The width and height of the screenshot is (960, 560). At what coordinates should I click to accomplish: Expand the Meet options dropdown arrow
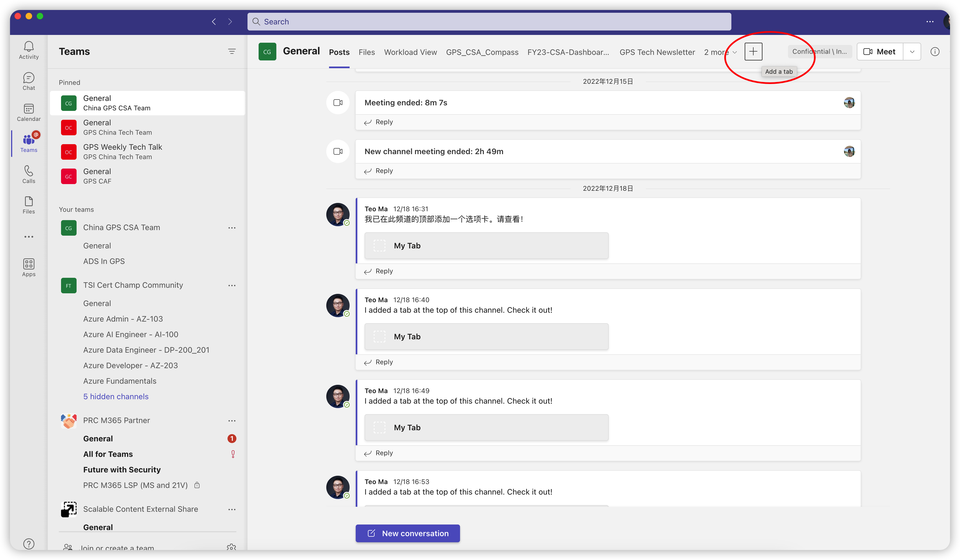pyautogui.click(x=912, y=52)
